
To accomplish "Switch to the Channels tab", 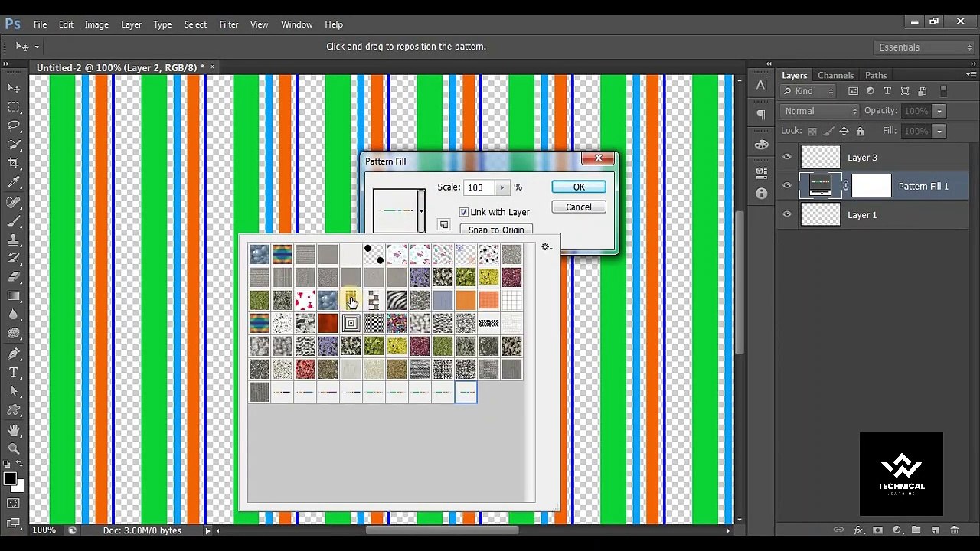I will click(x=835, y=75).
